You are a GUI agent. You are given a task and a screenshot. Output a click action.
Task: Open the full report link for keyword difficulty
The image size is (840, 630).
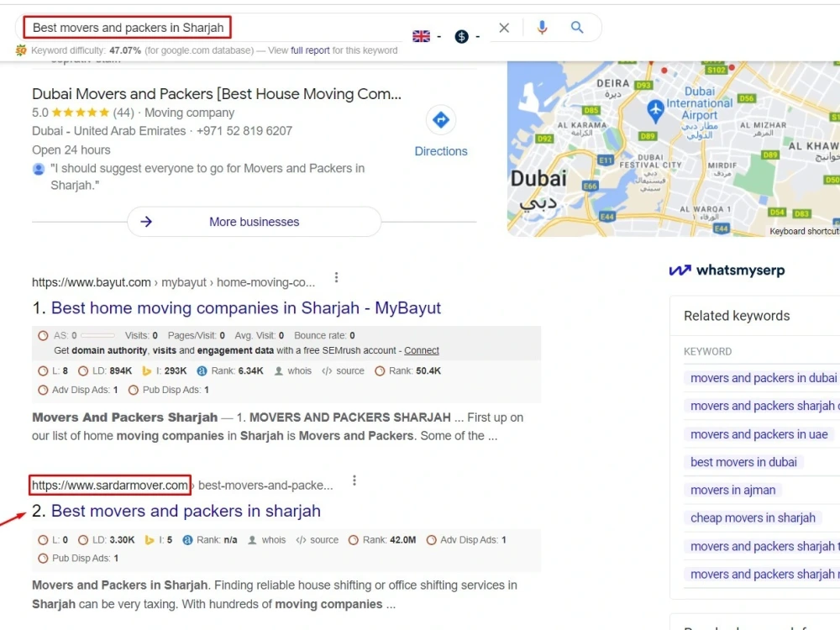(310, 50)
